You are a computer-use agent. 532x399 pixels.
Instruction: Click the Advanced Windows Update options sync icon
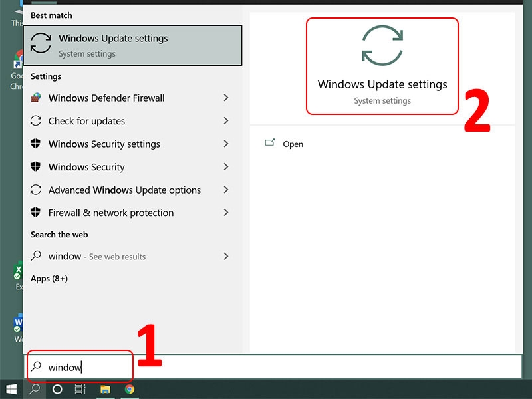click(x=36, y=190)
